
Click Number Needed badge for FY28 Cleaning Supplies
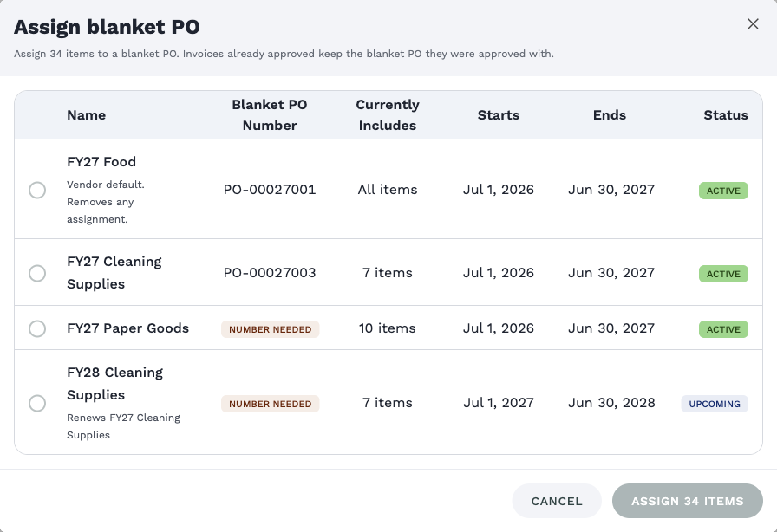coord(270,404)
